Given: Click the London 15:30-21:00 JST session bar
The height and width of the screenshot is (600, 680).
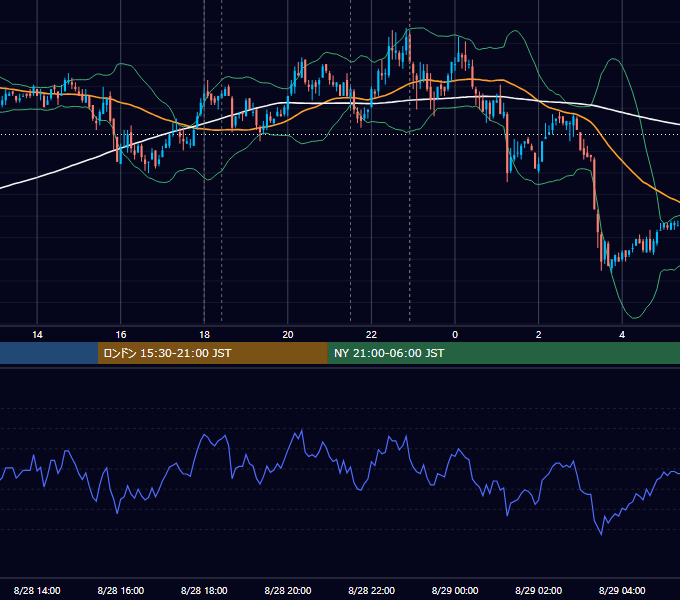Looking at the screenshot, I should coord(212,353).
